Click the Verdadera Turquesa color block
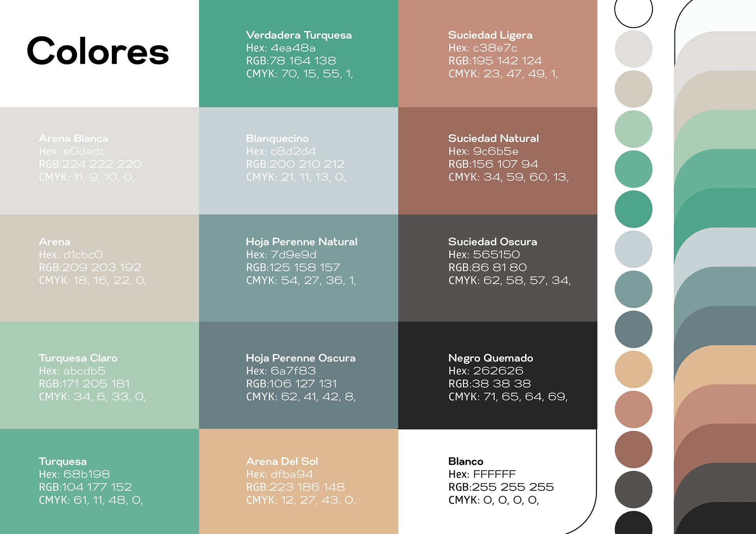 [x=298, y=54]
